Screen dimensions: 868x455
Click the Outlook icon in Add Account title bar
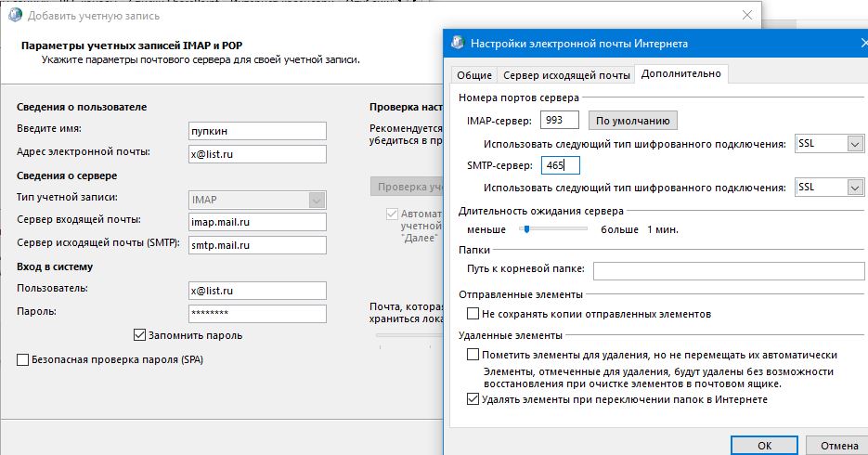(13, 16)
